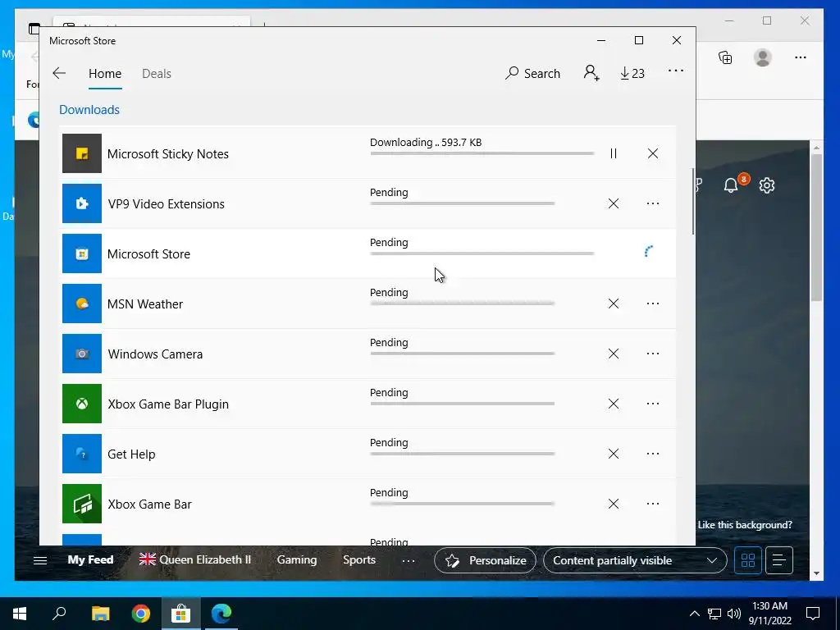Open Edge Settings and more menu
840x630 pixels.
click(x=801, y=57)
